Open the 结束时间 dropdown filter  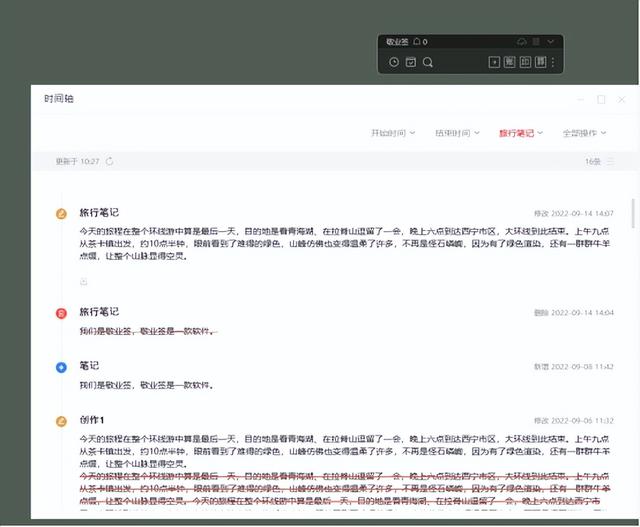tap(457, 133)
